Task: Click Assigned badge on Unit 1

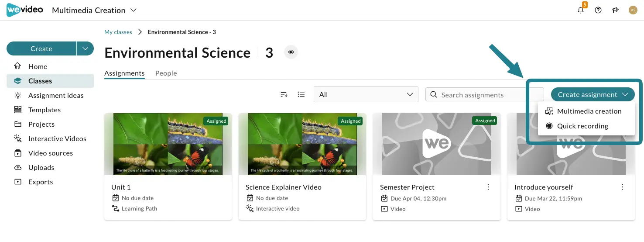Action: (216, 121)
